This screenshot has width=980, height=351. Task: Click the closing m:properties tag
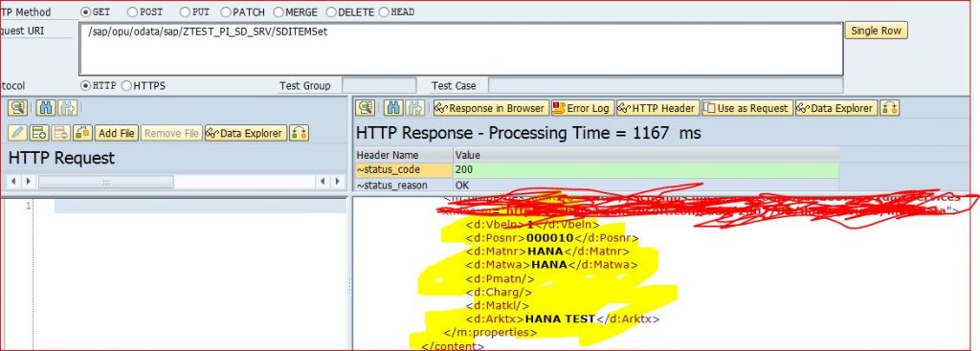(x=490, y=333)
